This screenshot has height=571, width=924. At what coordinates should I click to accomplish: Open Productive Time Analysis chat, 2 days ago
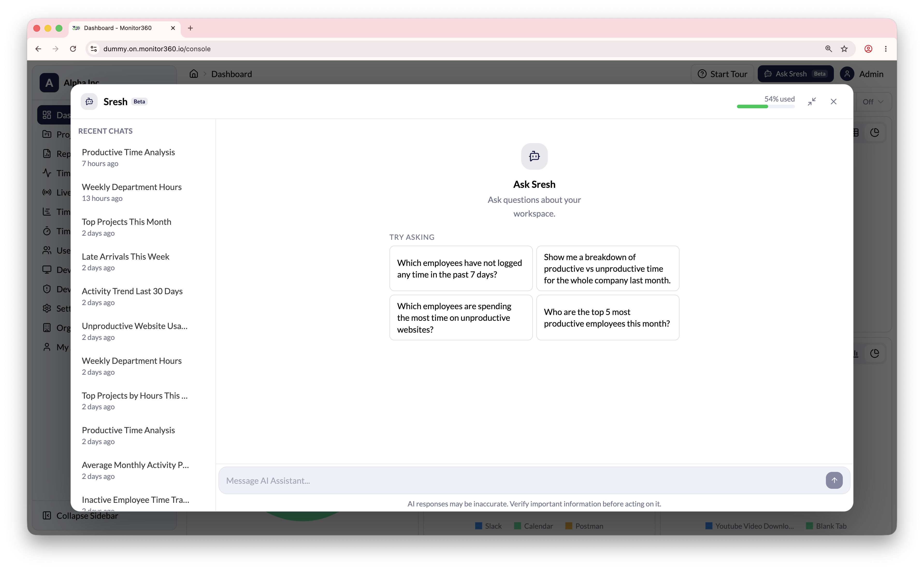point(143,435)
